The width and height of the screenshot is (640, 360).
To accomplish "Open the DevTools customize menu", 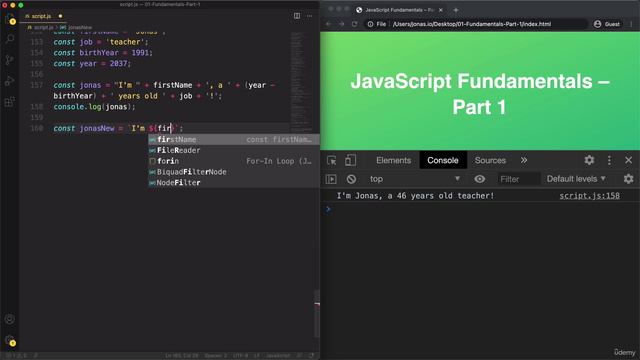I will click(x=609, y=160).
